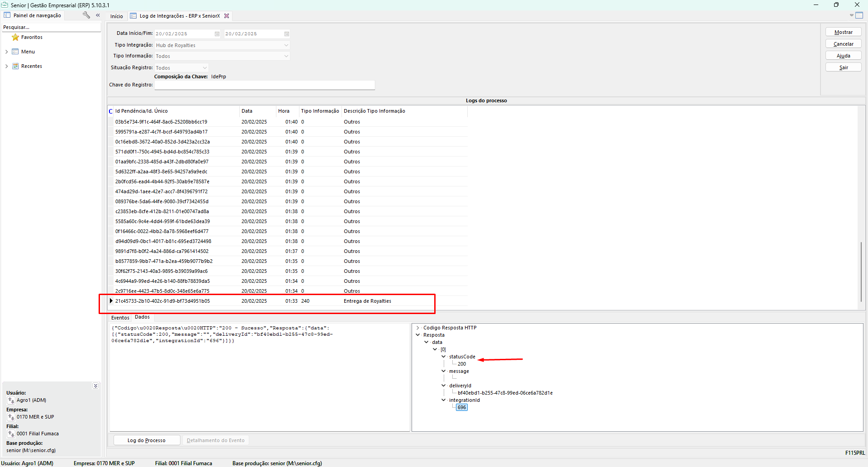
Task: Click the Painel de navegação panel icon
Action: pos(7,15)
